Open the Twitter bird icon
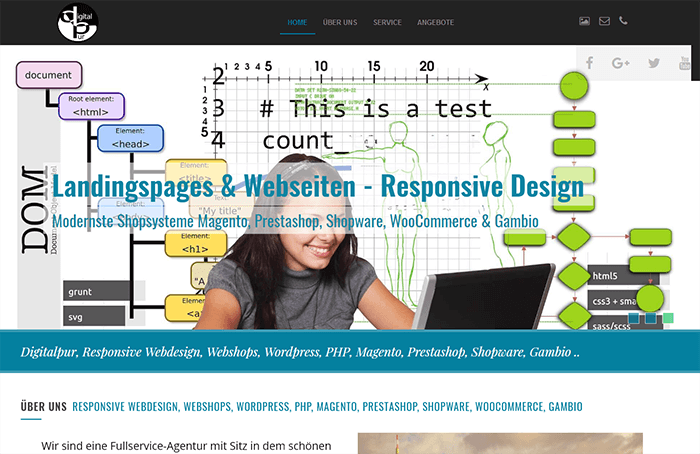 point(654,63)
